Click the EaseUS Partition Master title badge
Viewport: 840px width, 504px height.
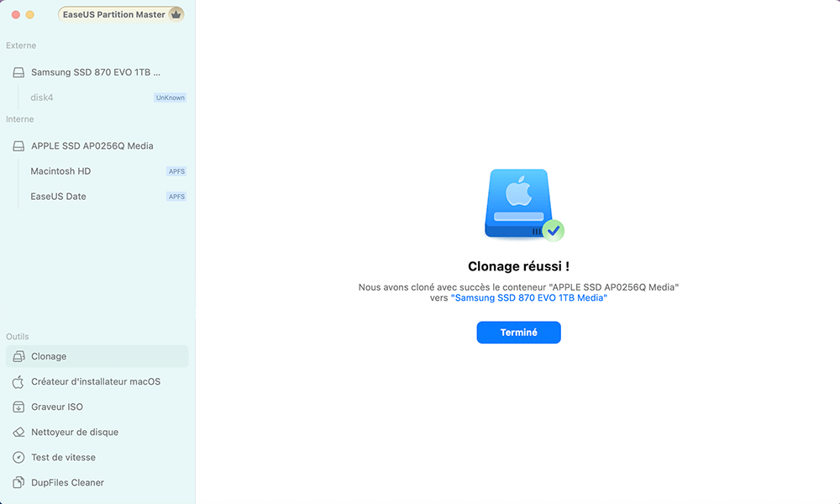pyautogui.click(x=121, y=14)
